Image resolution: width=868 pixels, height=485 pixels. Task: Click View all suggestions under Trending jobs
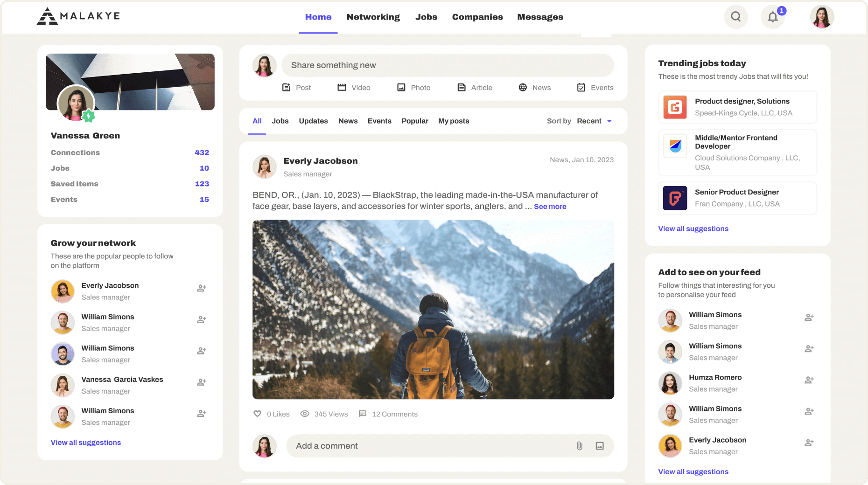pyautogui.click(x=693, y=229)
